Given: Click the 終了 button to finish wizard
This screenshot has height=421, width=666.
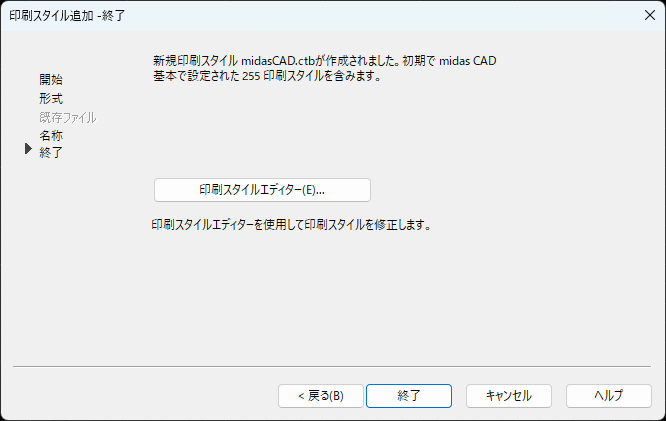Looking at the screenshot, I should point(409,396).
